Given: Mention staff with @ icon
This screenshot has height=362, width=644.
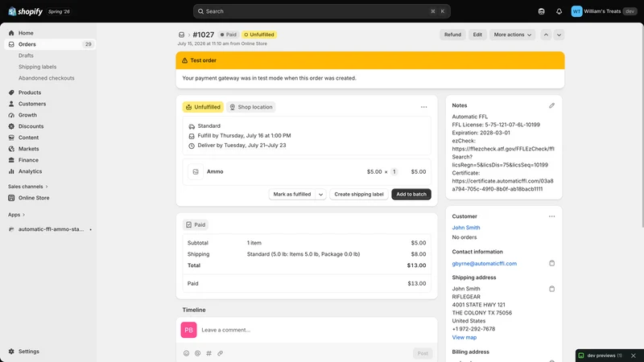Looking at the screenshot, I should point(197,353).
